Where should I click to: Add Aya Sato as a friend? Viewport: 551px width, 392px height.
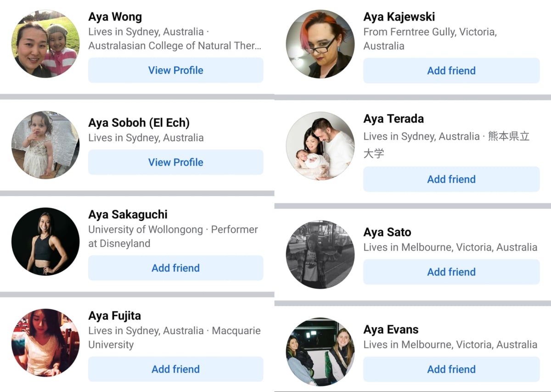click(451, 272)
